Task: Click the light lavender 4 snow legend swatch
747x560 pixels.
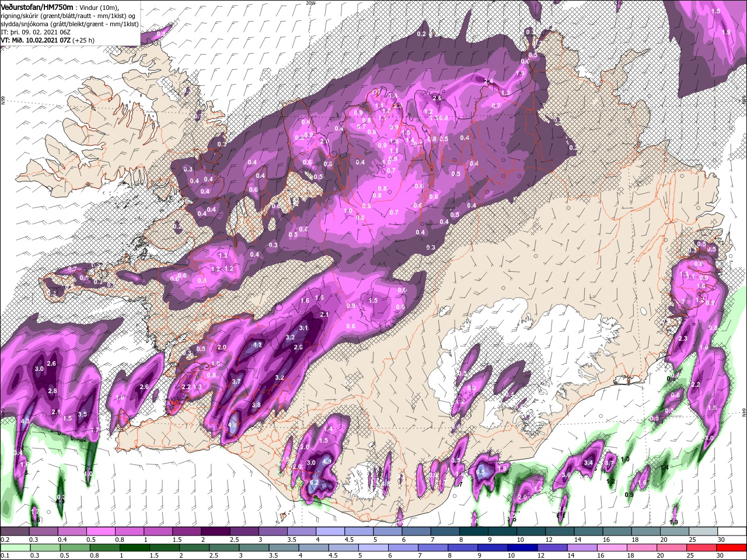Action: click(330, 531)
